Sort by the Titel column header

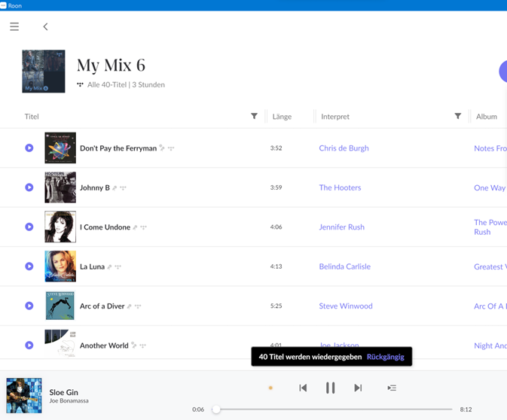point(32,117)
